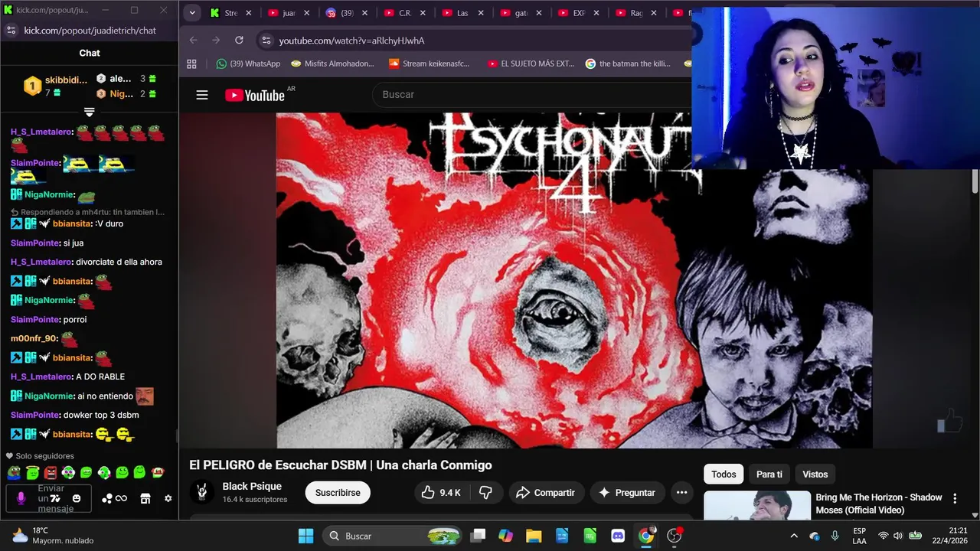Image resolution: width=980 pixels, height=551 pixels.
Task: Open the bookmarks apps grid icon
Action: click(x=191, y=64)
